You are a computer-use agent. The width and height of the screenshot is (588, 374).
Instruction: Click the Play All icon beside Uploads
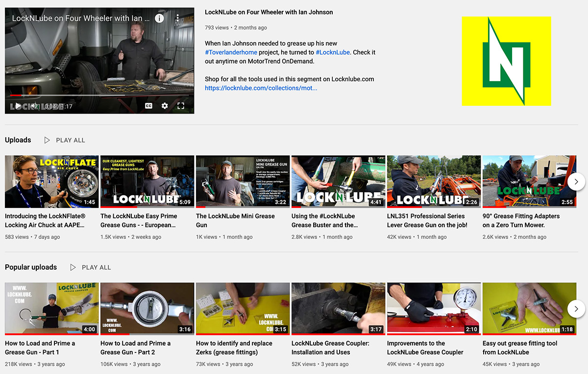[47, 140]
